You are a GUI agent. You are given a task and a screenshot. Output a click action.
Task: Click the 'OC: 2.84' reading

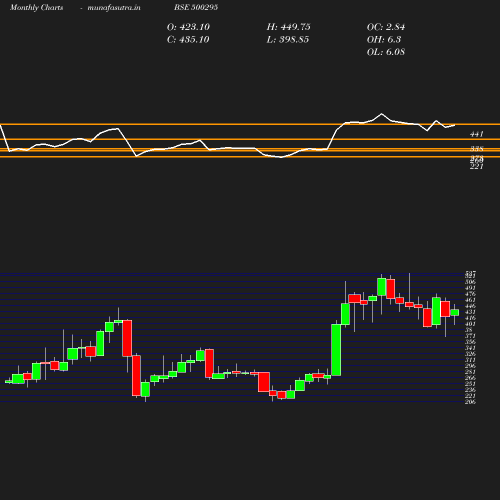pos(386,27)
